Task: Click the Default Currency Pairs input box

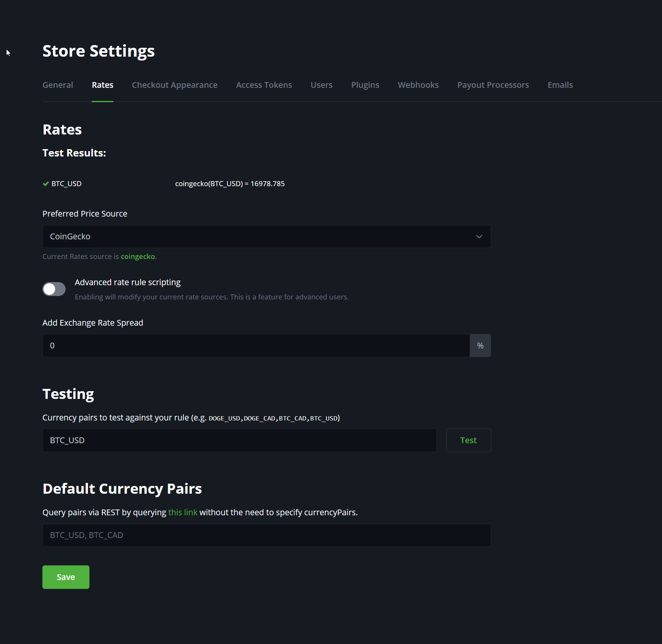Action: click(266, 535)
